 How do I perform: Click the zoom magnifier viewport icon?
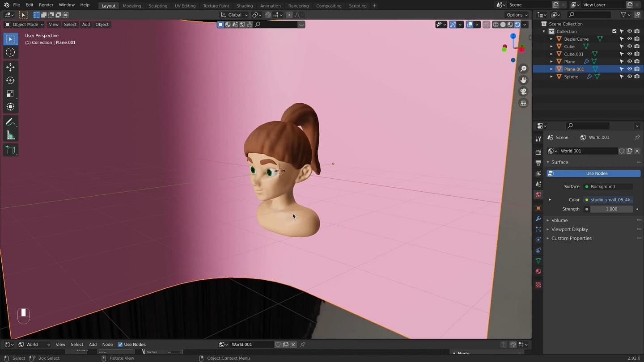click(523, 68)
